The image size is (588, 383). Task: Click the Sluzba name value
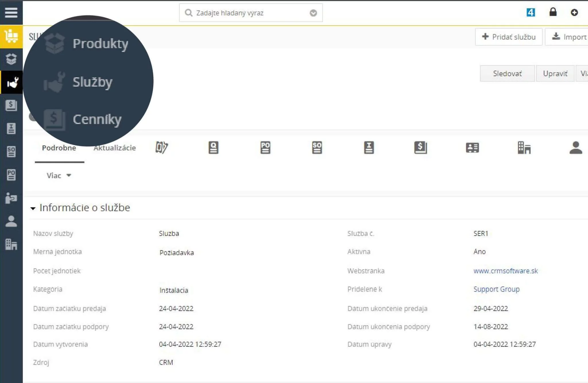[x=169, y=233]
